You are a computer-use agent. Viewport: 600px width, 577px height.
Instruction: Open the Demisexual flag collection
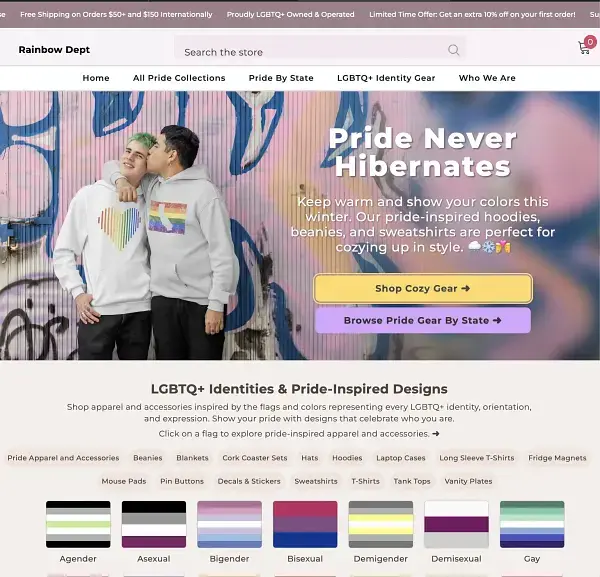point(457,524)
